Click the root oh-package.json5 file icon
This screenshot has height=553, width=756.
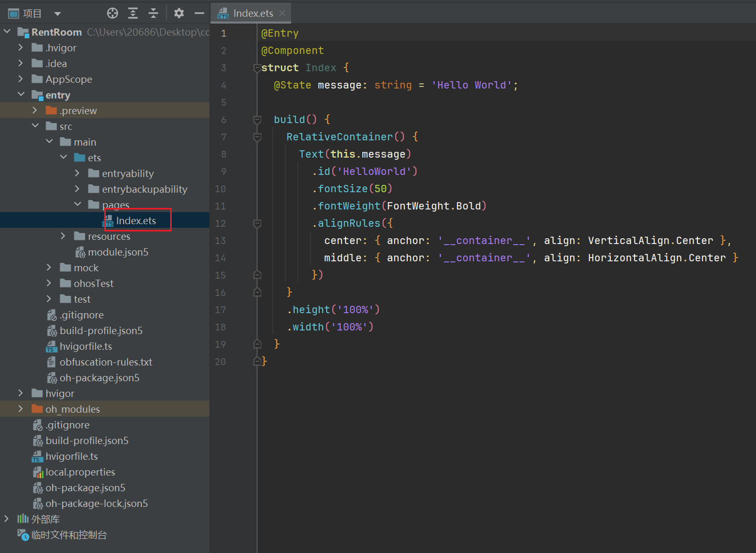[38, 488]
